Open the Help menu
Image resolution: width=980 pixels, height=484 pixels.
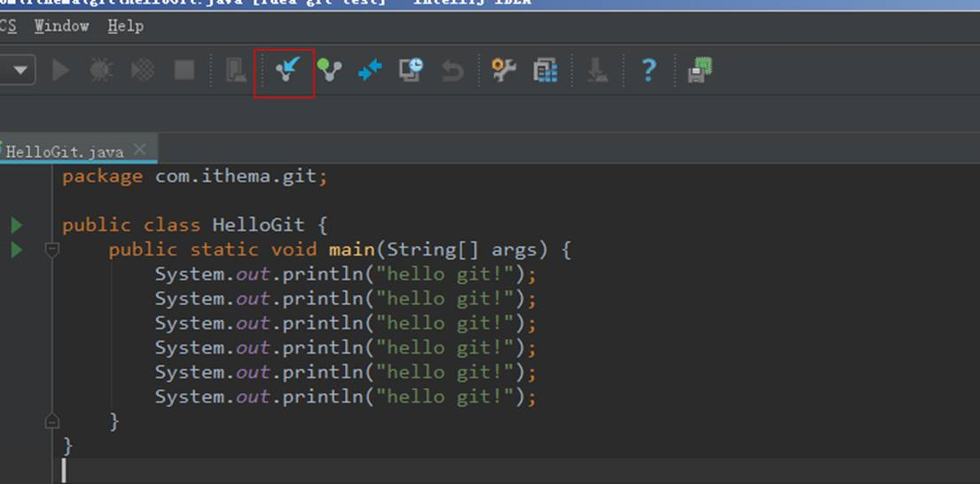pyautogui.click(x=126, y=27)
